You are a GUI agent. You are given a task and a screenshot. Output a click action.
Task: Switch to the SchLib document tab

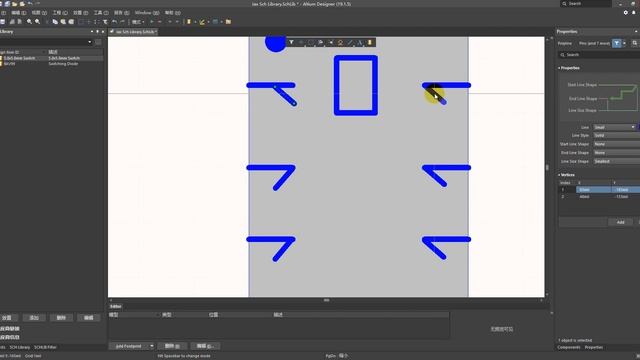(134, 31)
